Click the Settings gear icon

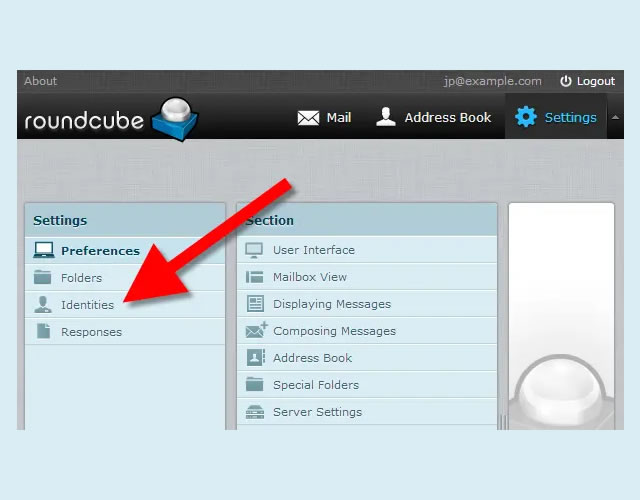pyautogui.click(x=525, y=118)
